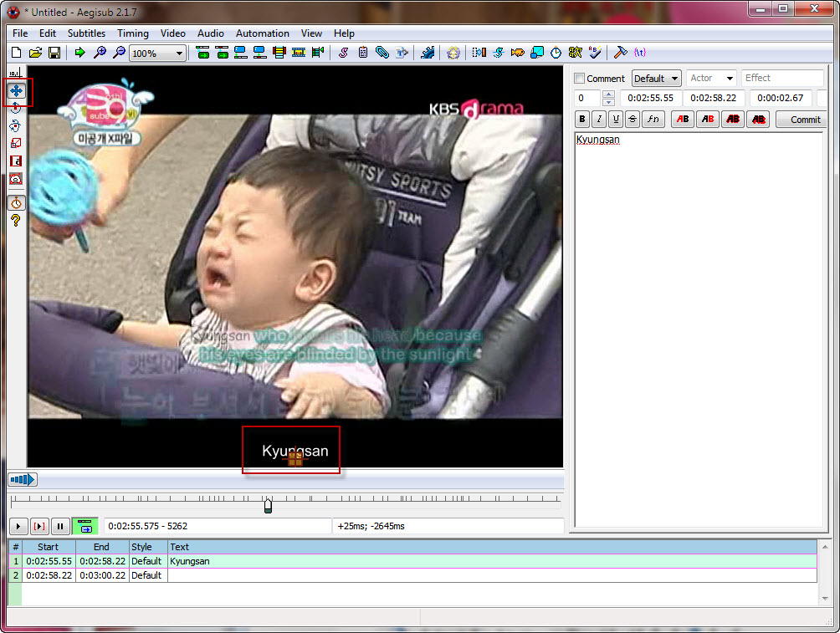This screenshot has height=633, width=840.
Task: Click the green Jump to frame arrow
Action: [79, 53]
